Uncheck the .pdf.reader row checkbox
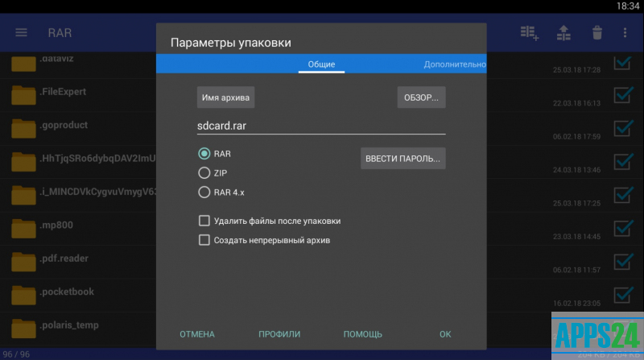Viewport: 644px width, 360px height. point(622,261)
